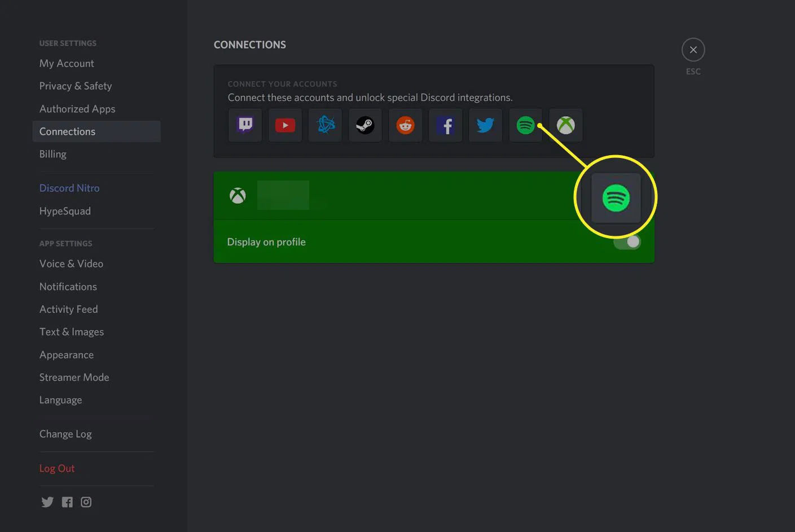
Task: Open Authorized Apps page
Action: (77, 109)
